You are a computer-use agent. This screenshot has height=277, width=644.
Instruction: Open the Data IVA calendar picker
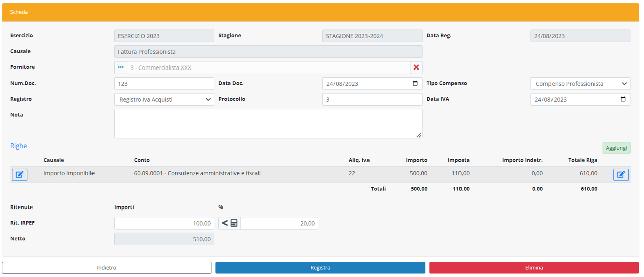tap(623, 99)
